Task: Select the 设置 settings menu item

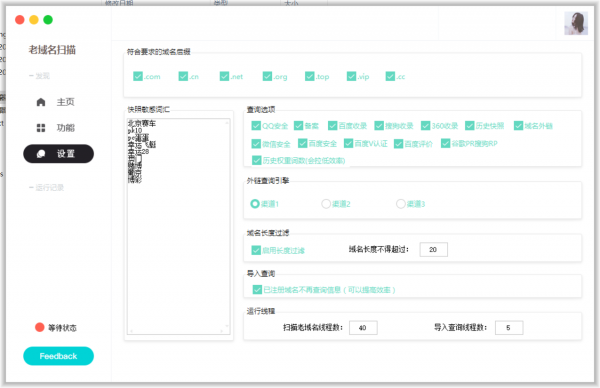Action: [x=59, y=154]
